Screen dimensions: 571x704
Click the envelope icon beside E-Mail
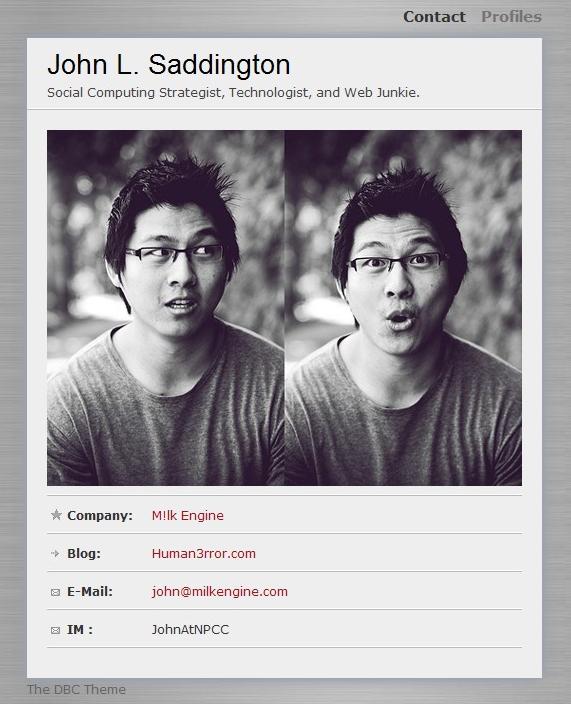pos(55,592)
